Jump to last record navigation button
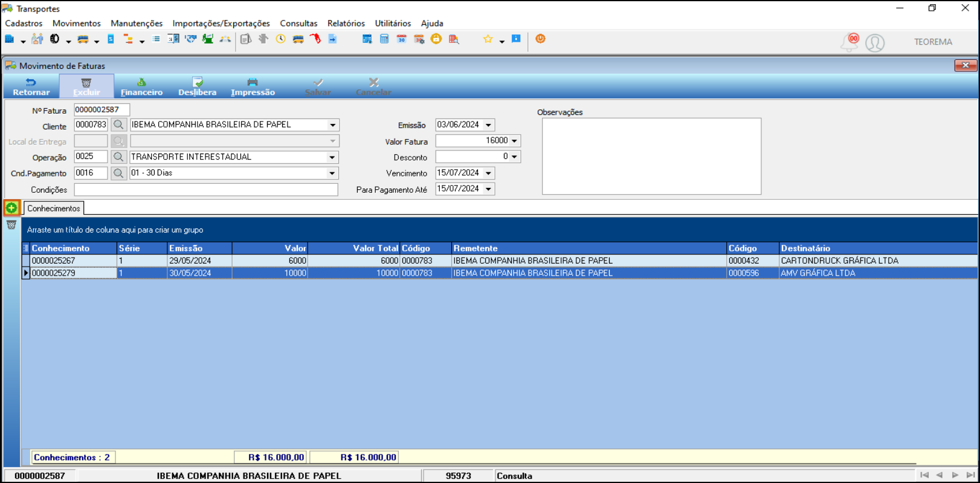This screenshot has width=980, height=483. (x=970, y=475)
